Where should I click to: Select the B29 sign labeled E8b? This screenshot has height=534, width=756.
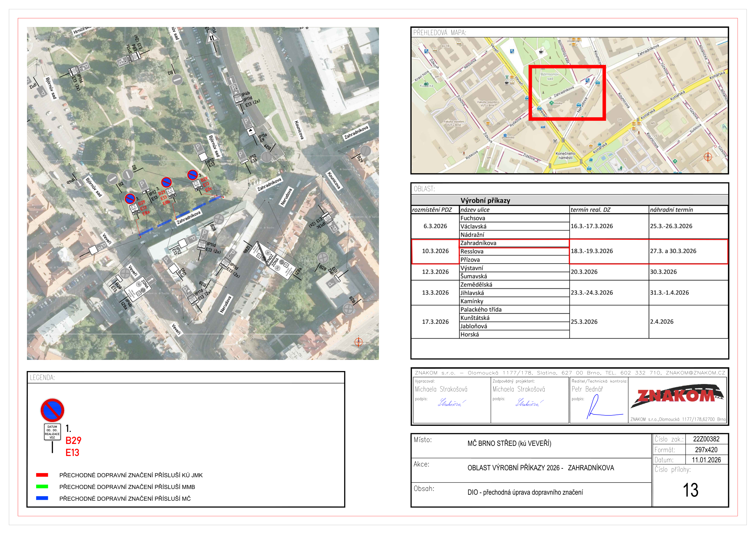coord(166,182)
